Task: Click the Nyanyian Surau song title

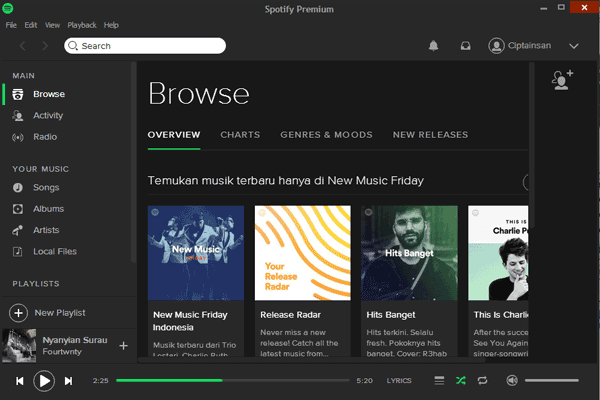Action: pos(75,340)
